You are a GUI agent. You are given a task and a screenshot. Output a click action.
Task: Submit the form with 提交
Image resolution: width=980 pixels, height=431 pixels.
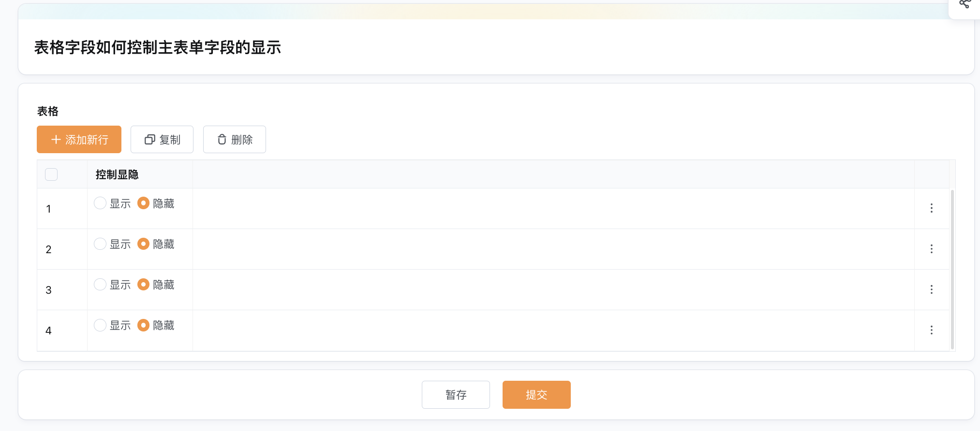coord(536,395)
